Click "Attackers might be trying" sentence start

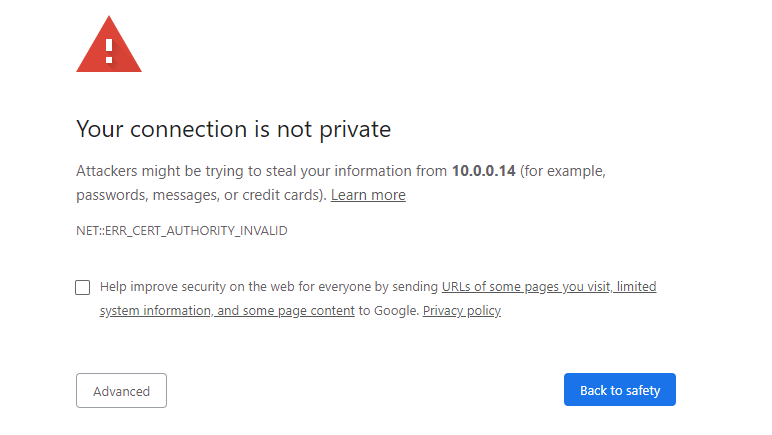point(160,171)
